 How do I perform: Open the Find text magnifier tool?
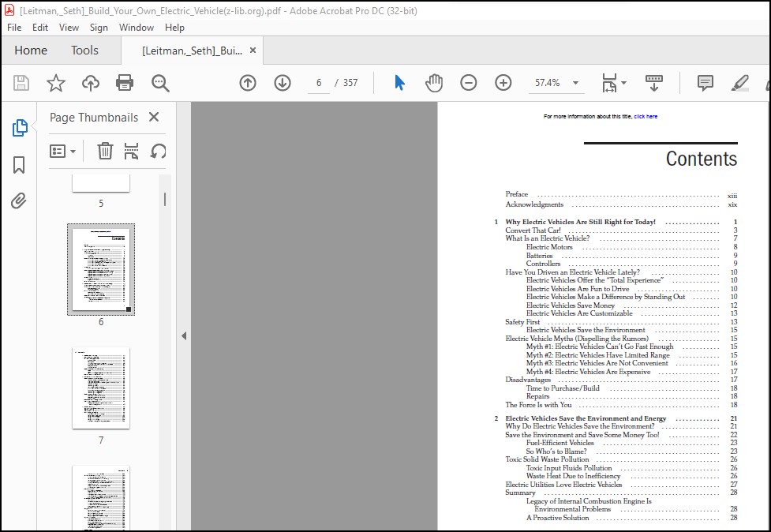click(x=160, y=83)
